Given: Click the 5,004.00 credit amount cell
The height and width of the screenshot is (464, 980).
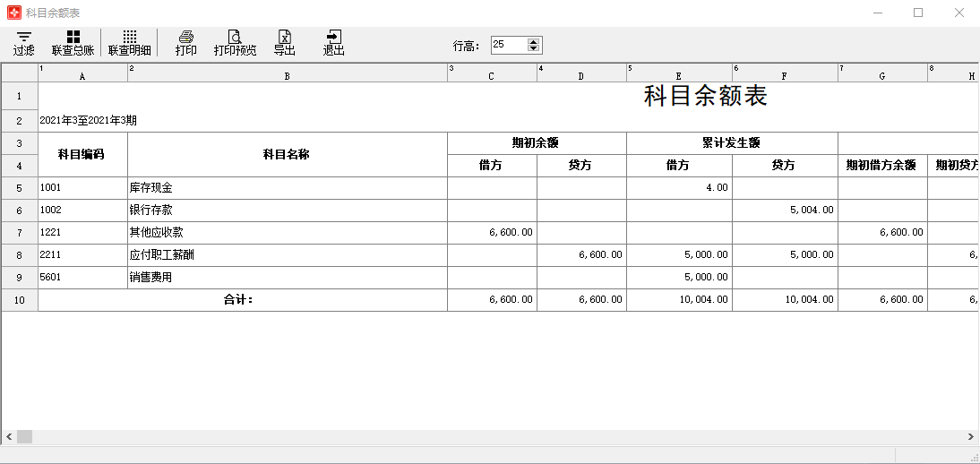Looking at the screenshot, I should [785, 211].
